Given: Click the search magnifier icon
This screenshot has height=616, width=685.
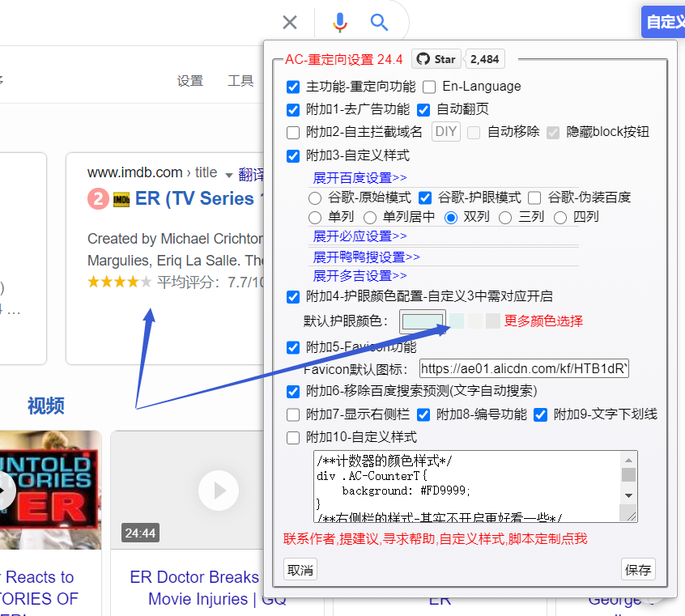Looking at the screenshot, I should point(379,23).
